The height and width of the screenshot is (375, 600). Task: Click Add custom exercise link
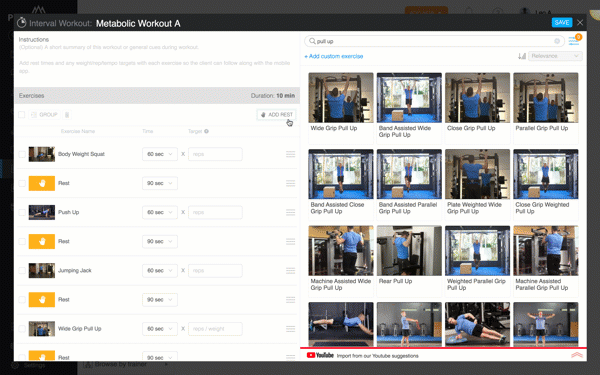334,56
